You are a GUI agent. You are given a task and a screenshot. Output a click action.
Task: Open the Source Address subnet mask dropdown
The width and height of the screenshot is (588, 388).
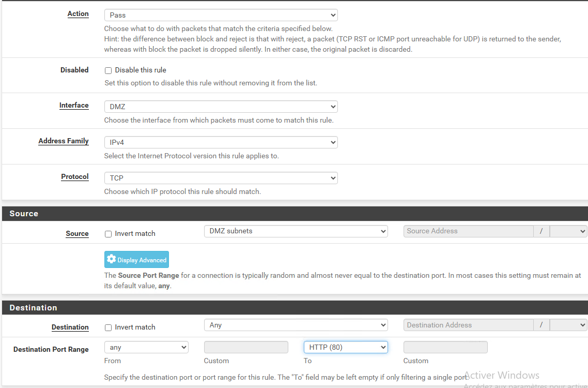(568, 231)
